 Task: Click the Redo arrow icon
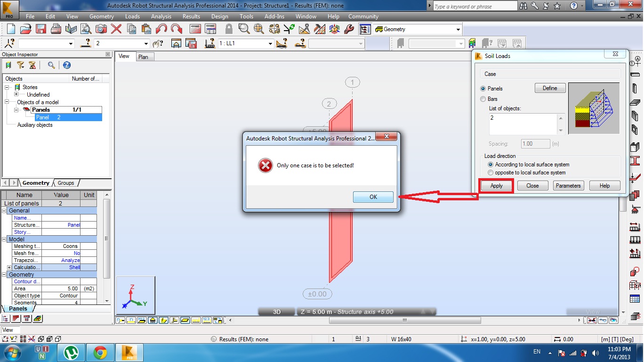(177, 29)
